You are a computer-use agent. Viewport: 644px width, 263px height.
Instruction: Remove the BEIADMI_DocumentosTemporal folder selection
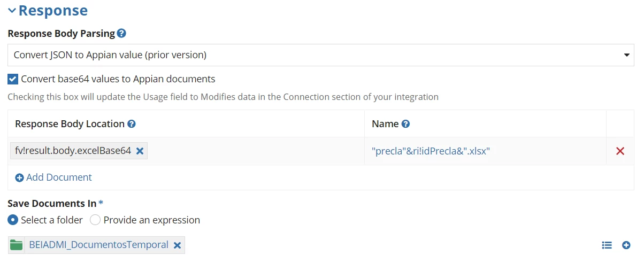[178, 245]
